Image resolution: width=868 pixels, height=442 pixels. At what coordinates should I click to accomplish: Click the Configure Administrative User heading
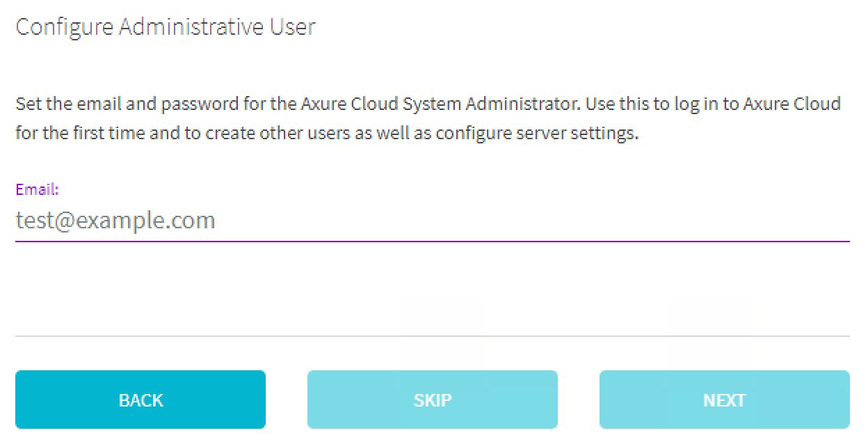pos(166,27)
